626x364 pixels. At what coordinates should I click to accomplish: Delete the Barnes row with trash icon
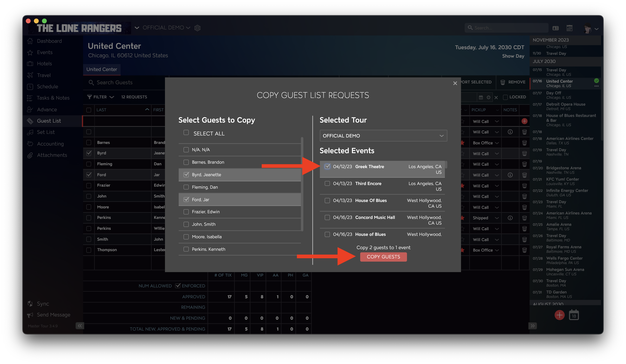point(524,143)
